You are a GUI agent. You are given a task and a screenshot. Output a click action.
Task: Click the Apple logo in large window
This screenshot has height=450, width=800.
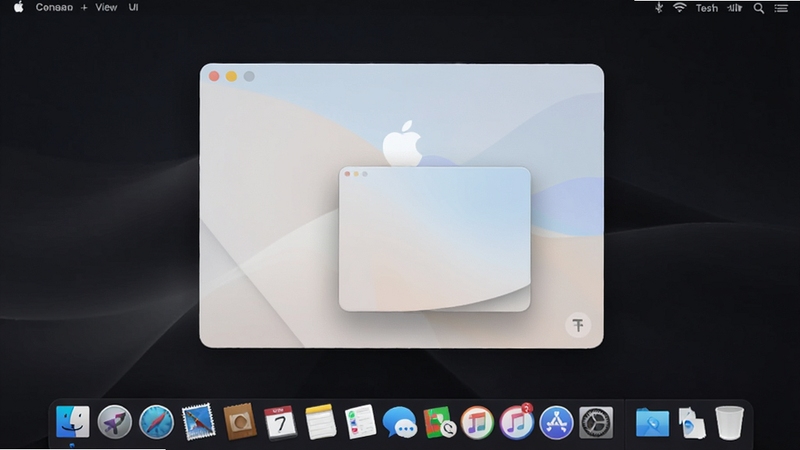403,143
